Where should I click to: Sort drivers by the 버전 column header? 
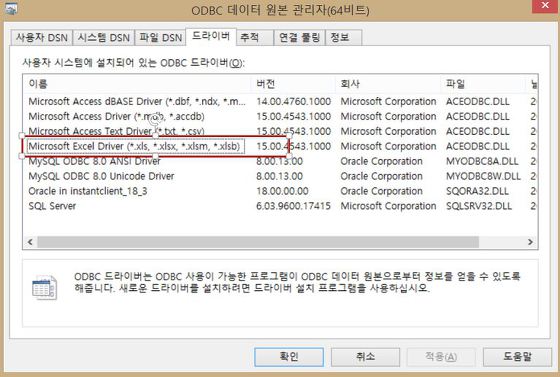[294, 84]
